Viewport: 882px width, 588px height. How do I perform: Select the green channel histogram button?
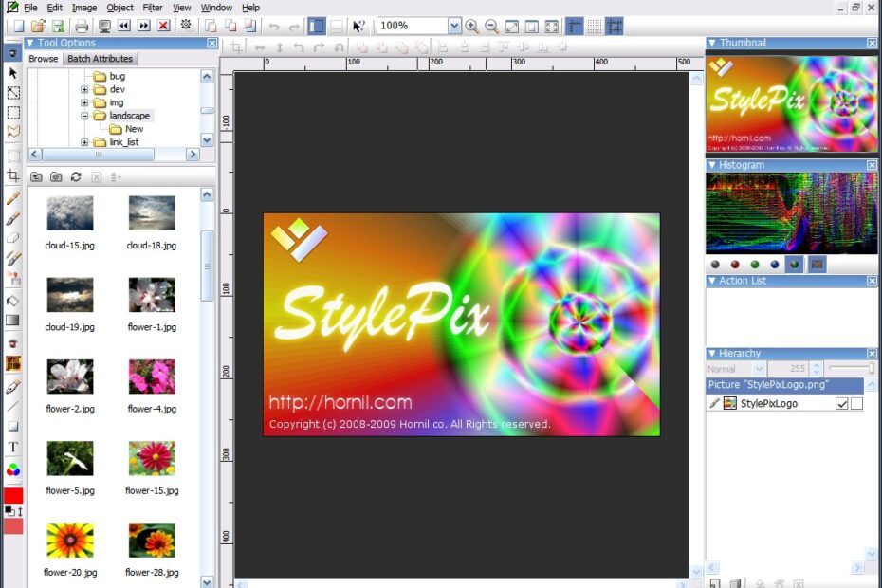click(755, 264)
